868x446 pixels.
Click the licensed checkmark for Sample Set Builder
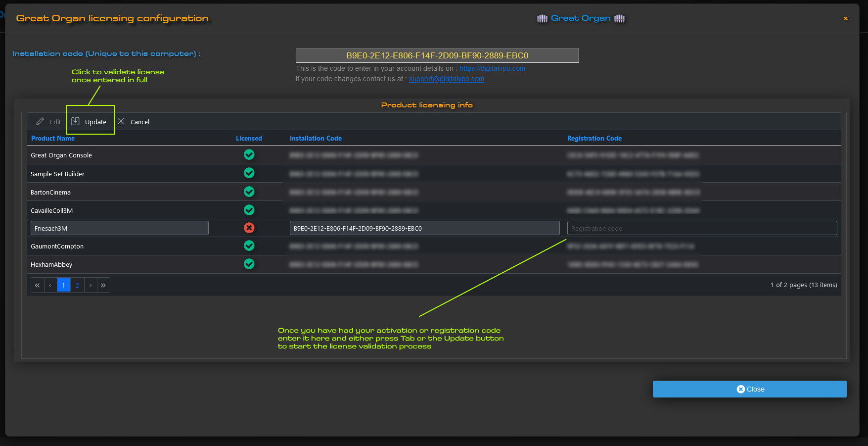249,173
